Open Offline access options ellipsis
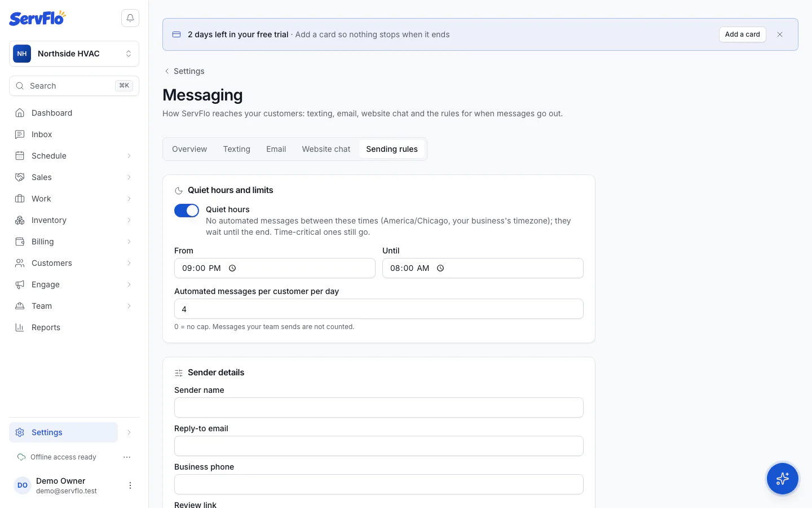The image size is (812, 508). click(127, 457)
